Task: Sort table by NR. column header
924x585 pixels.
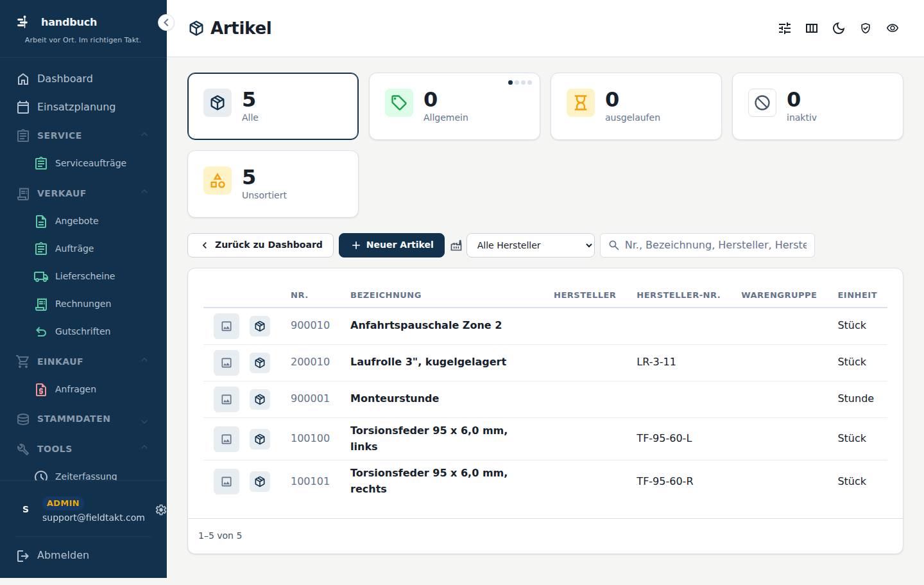Action: click(299, 295)
